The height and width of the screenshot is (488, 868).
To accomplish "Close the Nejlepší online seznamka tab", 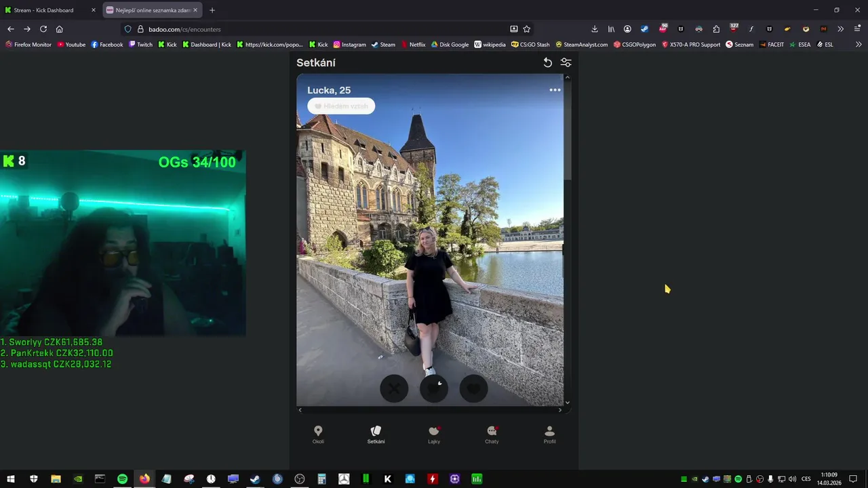I will (196, 10).
